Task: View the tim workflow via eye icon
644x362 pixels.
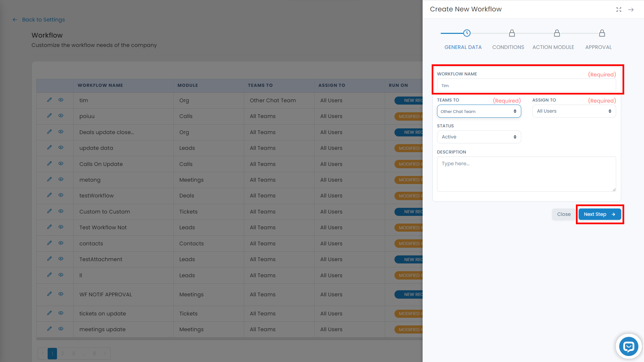Action: coord(61,100)
